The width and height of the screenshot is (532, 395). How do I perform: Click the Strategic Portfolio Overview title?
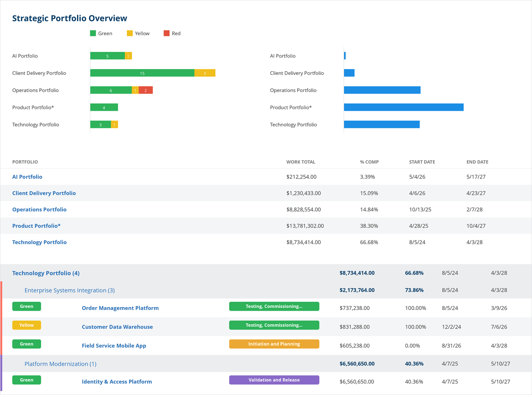click(70, 18)
